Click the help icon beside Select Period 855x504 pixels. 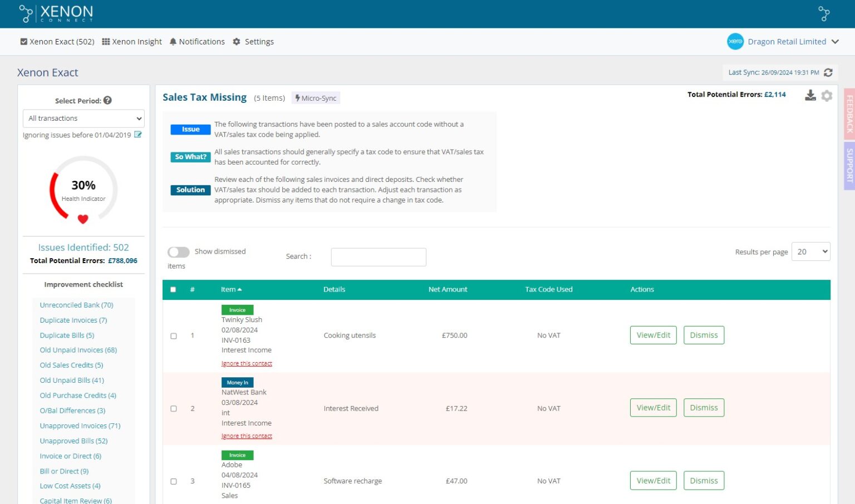click(107, 101)
